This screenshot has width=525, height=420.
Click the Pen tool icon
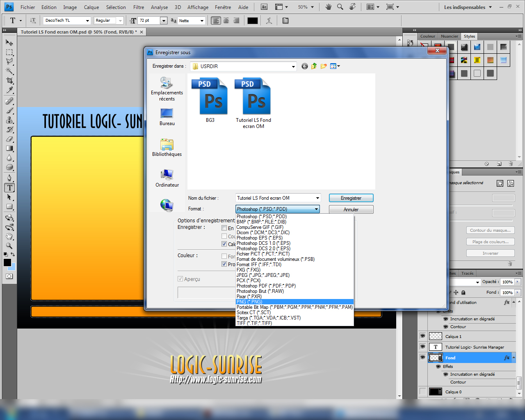point(9,178)
